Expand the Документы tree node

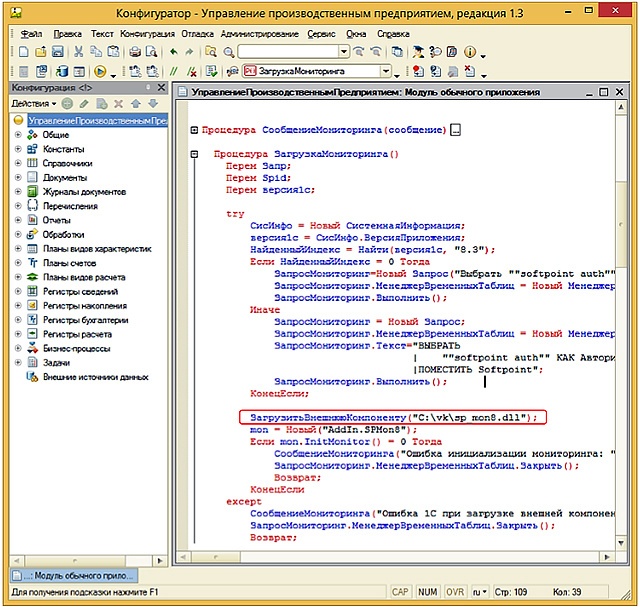pyautogui.click(x=18, y=177)
